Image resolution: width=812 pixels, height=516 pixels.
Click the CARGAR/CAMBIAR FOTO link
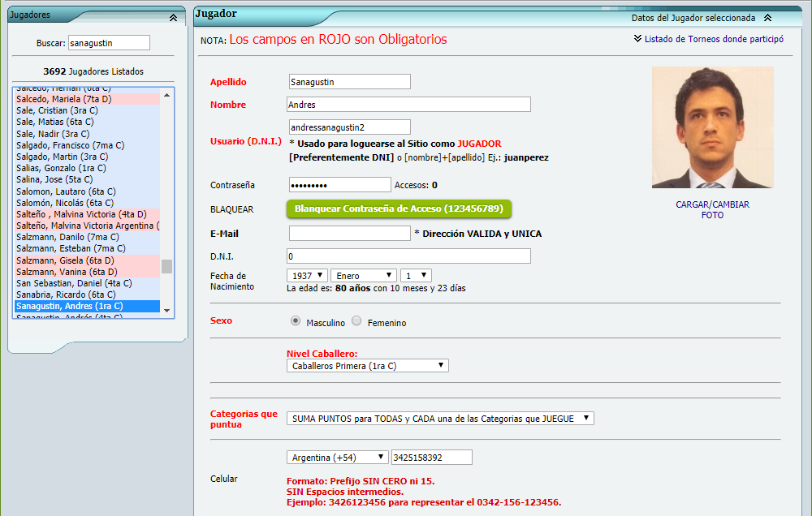pyautogui.click(x=712, y=209)
